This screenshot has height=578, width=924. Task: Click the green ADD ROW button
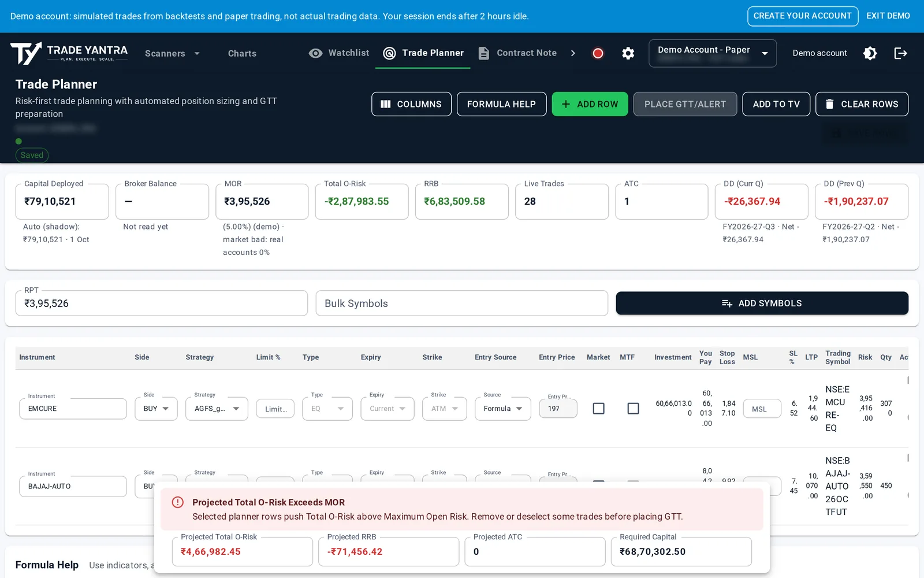(590, 104)
